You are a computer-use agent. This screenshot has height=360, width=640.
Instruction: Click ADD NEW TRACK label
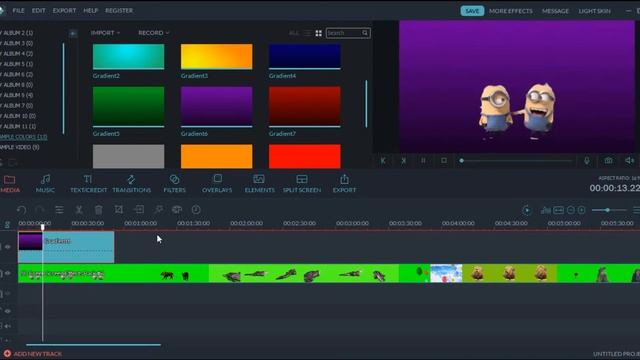click(x=38, y=354)
